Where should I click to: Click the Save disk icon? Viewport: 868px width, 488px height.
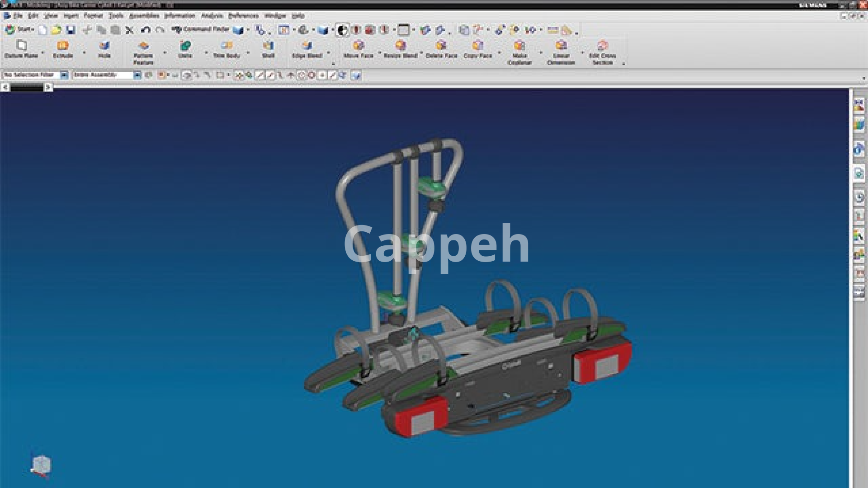tap(71, 30)
